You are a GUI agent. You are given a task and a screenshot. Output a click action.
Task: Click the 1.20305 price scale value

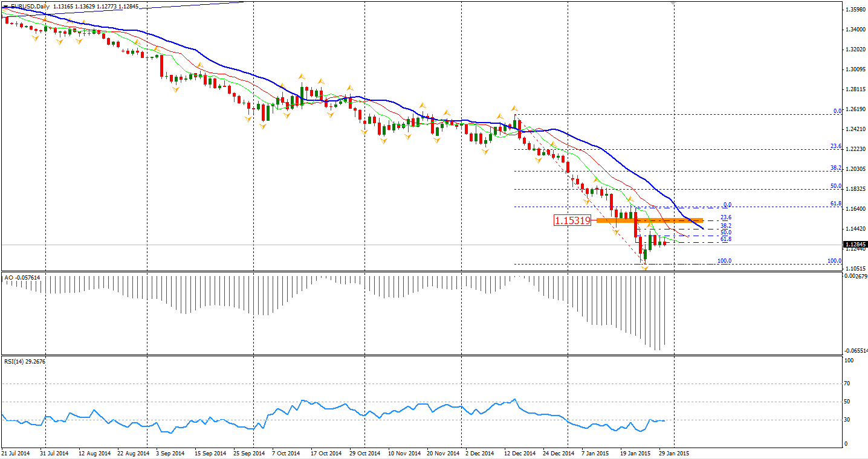(x=855, y=169)
